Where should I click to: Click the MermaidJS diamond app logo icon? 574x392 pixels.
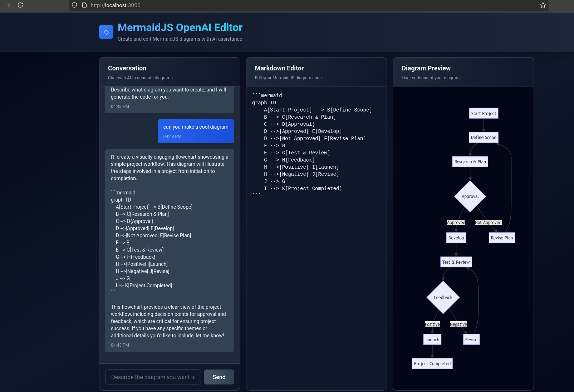click(106, 31)
